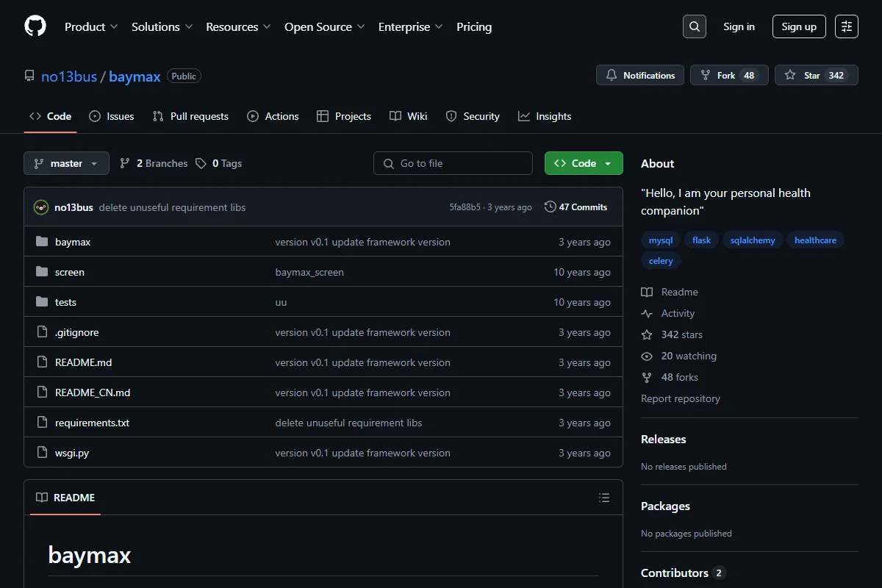Viewport: 882px width, 588px height.
Task: Click the Notifications bell button
Action: [x=640, y=75]
